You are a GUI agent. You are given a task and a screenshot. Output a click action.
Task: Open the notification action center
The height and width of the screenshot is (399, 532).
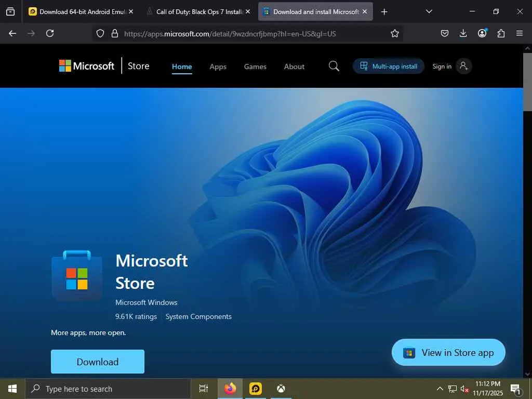coord(515,389)
